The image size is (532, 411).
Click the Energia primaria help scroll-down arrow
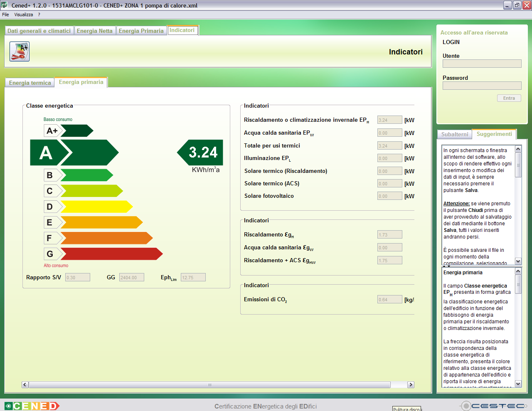[x=518, y=384]
